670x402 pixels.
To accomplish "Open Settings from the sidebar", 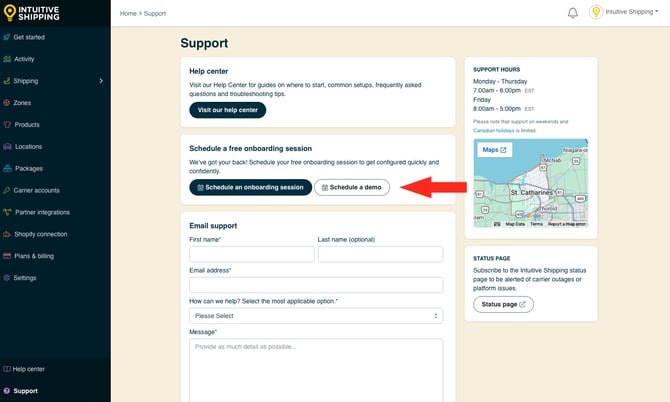I will 24,278.
